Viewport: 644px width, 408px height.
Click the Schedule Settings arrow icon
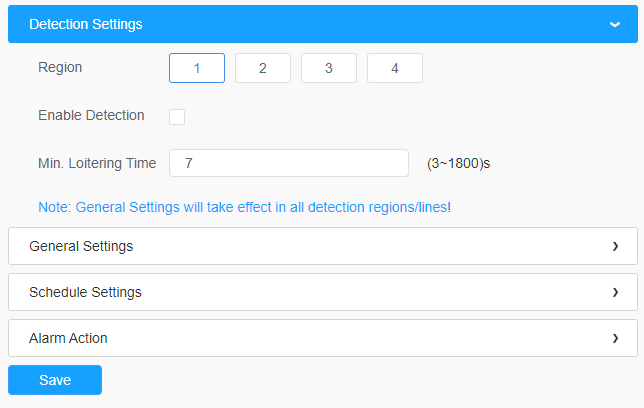coord(615,292)
